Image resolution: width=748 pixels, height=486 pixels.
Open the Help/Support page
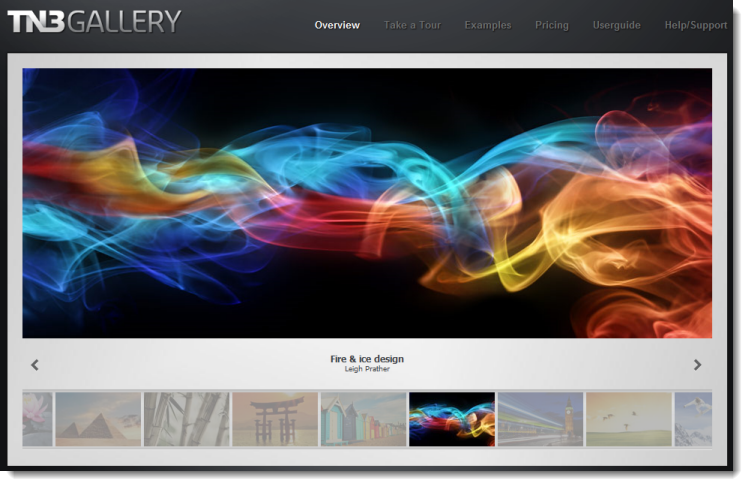[696, 25]
